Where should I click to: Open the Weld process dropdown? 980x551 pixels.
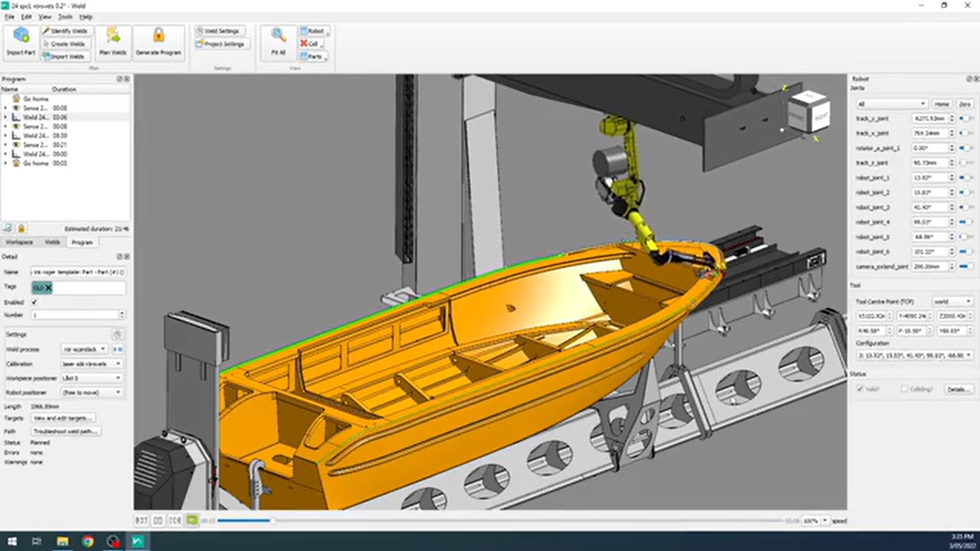pos(84,349)
